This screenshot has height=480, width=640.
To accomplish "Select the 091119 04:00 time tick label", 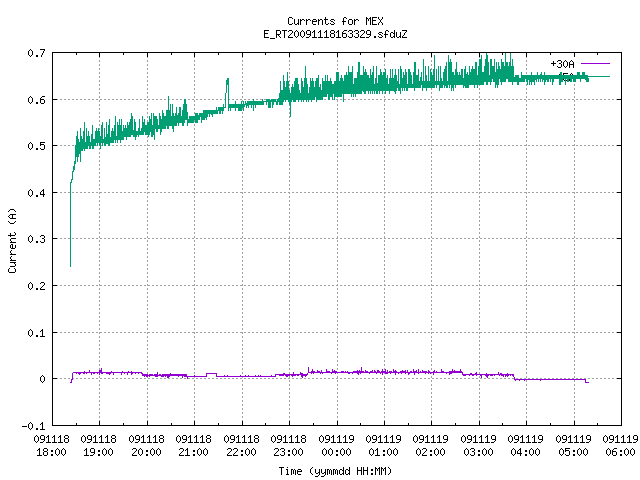I will [526, 446].
